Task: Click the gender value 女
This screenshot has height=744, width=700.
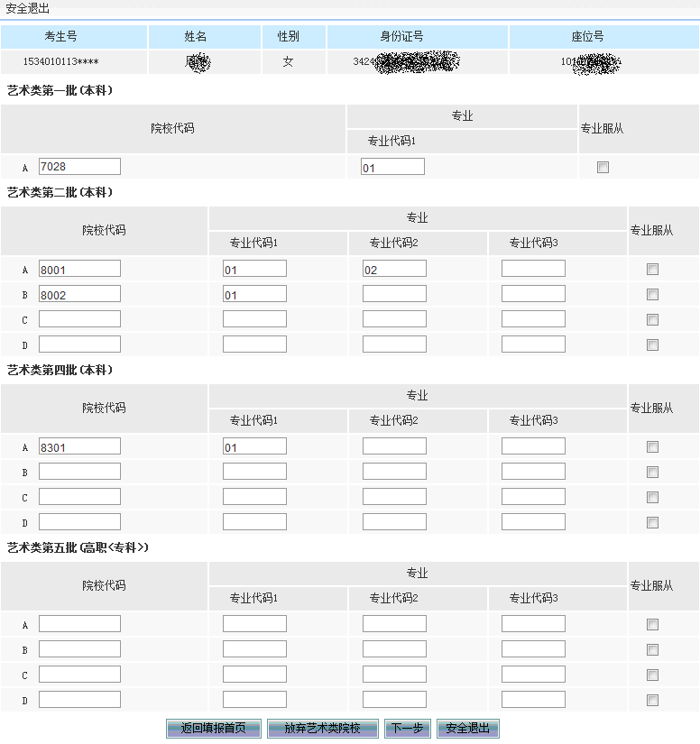Action: (288, 61)
